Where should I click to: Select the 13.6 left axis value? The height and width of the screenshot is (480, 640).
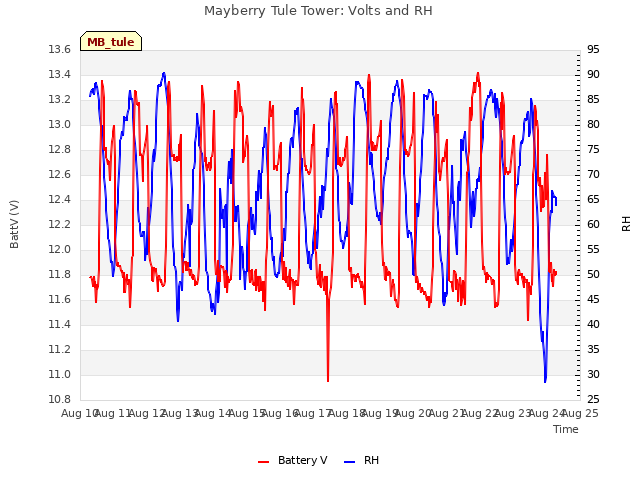(x=60, y=49)
